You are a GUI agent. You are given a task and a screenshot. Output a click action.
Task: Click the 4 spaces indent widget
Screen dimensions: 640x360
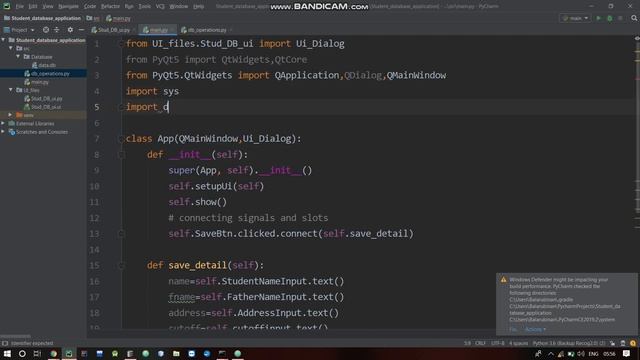click(518, 343)
